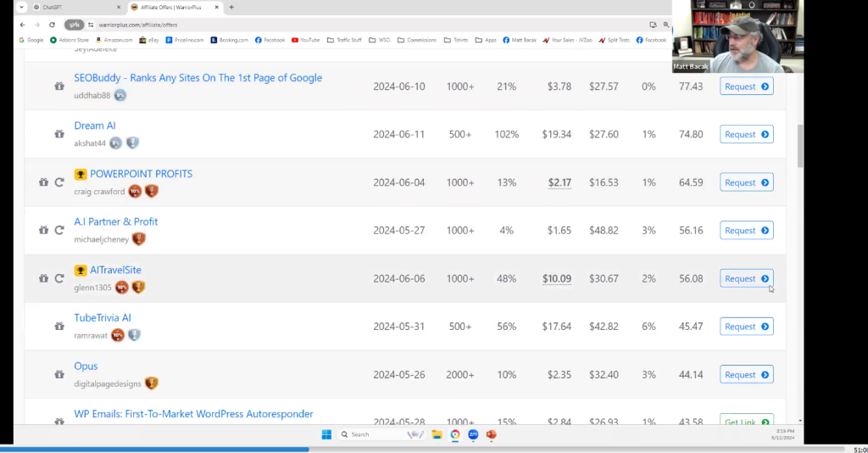Screen dimensions: 868x453
Task: Open the tab search dropdown arrow
Action: 21,7
